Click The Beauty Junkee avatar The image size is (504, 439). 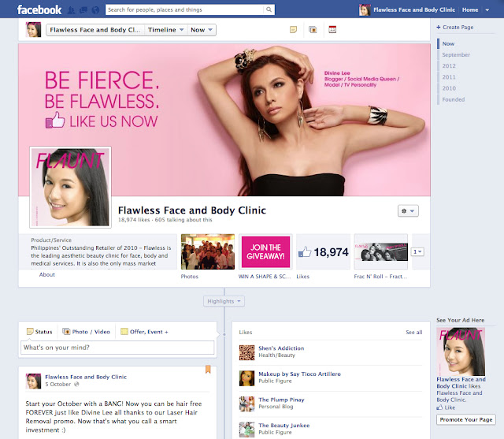pyautogui.click(x=246, y=430)
